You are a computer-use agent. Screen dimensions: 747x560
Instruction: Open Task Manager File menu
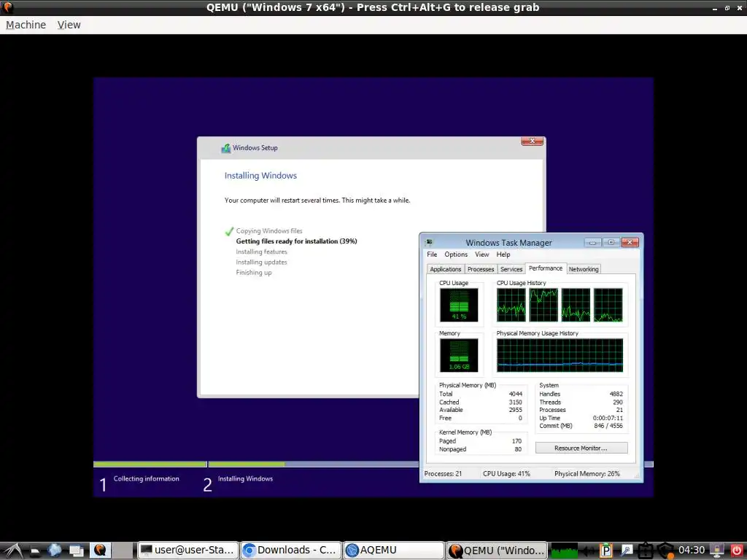click(x=432, y=254)
